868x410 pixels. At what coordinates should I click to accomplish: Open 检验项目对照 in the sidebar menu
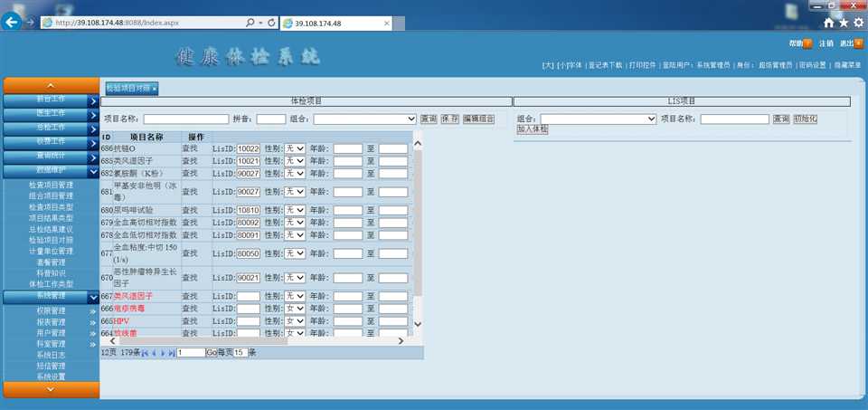pyautogui.click(x=51, y=241)
